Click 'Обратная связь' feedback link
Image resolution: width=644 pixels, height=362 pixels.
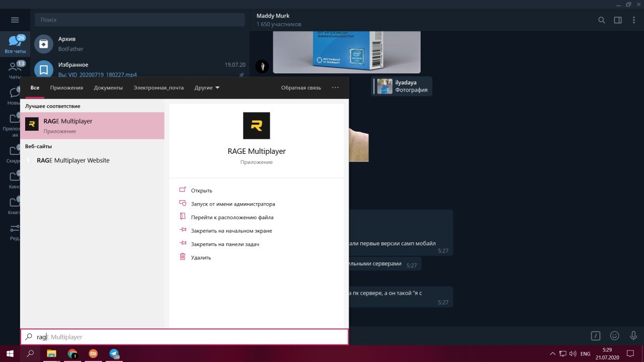coord(301,87)
